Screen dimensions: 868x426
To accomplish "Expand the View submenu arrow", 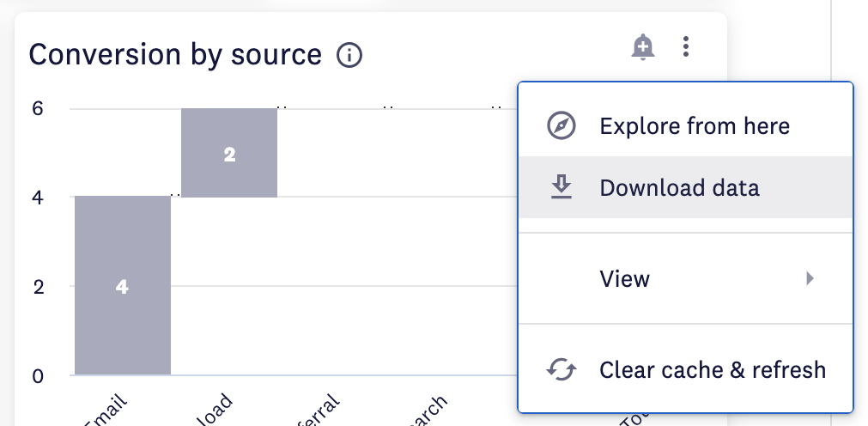I will pyautogui.click(x=810, y=278).
